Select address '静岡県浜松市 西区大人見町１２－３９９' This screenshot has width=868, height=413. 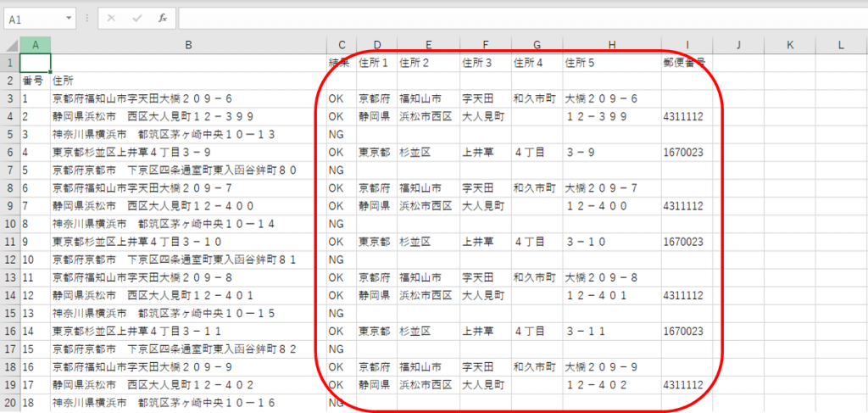pos(188,117)
